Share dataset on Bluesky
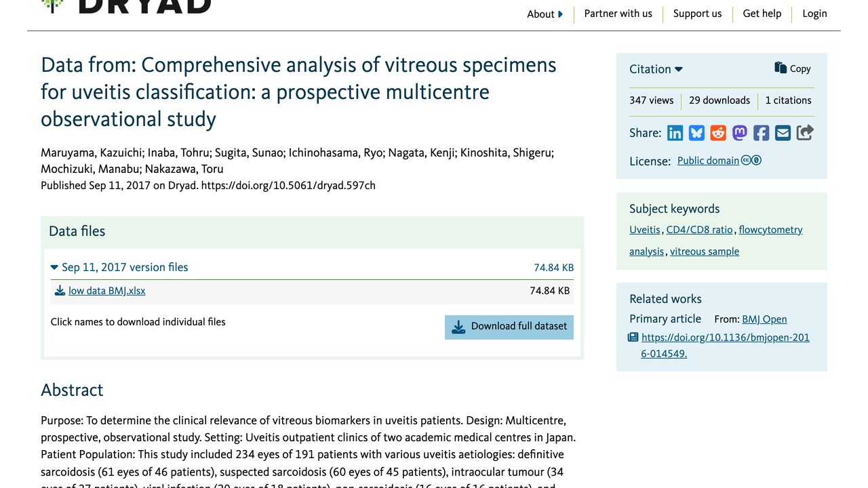 click(696, 133)
